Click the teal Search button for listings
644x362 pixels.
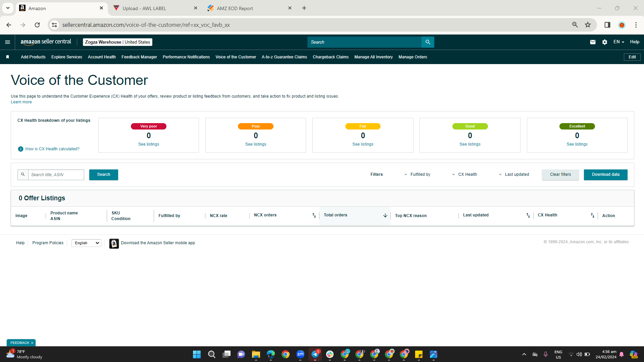coord(104,175)
